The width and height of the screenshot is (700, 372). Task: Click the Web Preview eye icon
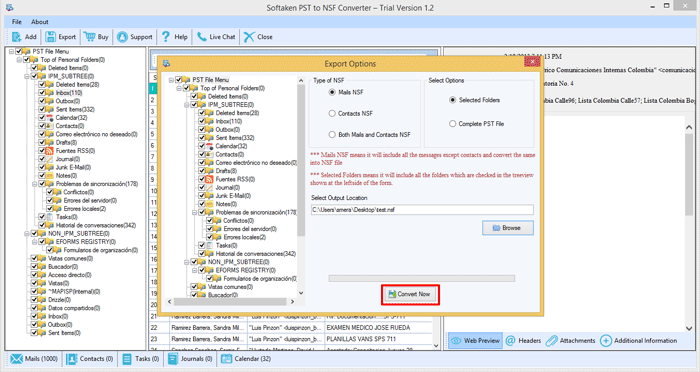(456, 341)
